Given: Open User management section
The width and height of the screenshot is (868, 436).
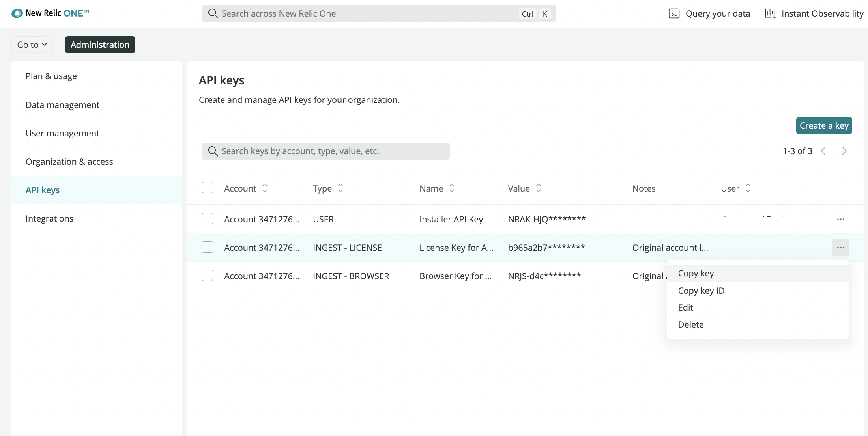Looking at the screenshot, I should click(x=97, y=133).
